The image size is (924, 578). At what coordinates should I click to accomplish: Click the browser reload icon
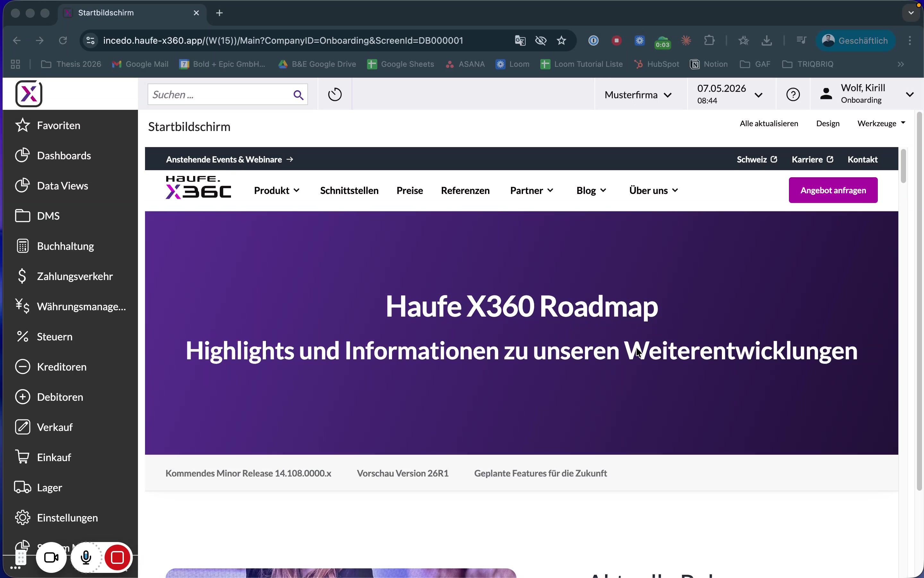click(63, 40)
